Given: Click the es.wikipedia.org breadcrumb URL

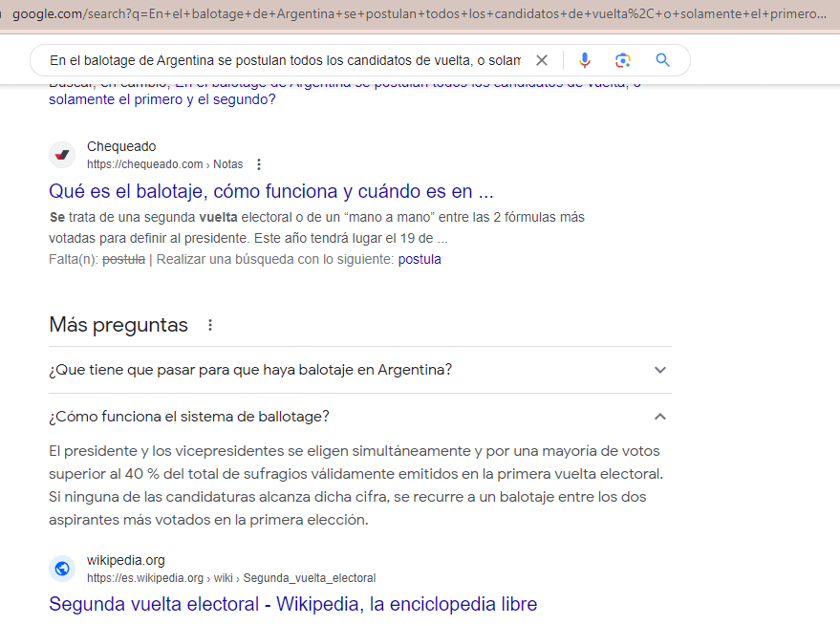Looking at the screenshot, I should click(x=230, y=578).
